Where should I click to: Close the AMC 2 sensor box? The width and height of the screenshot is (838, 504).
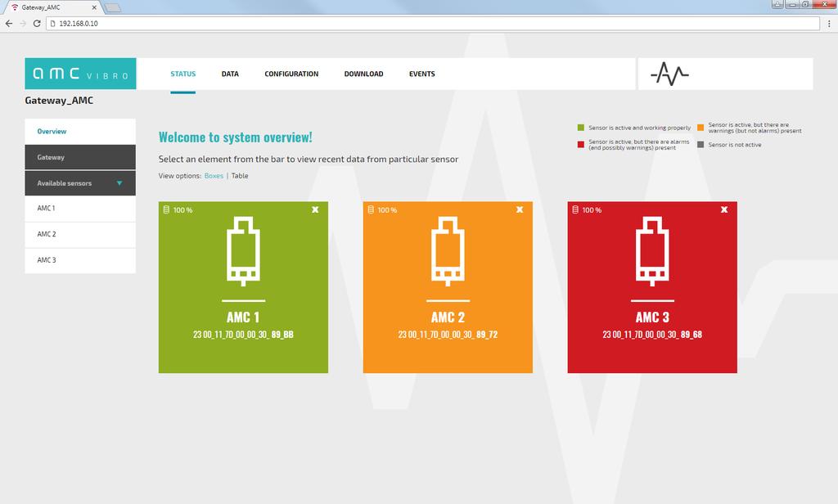(x=520, y=209)
